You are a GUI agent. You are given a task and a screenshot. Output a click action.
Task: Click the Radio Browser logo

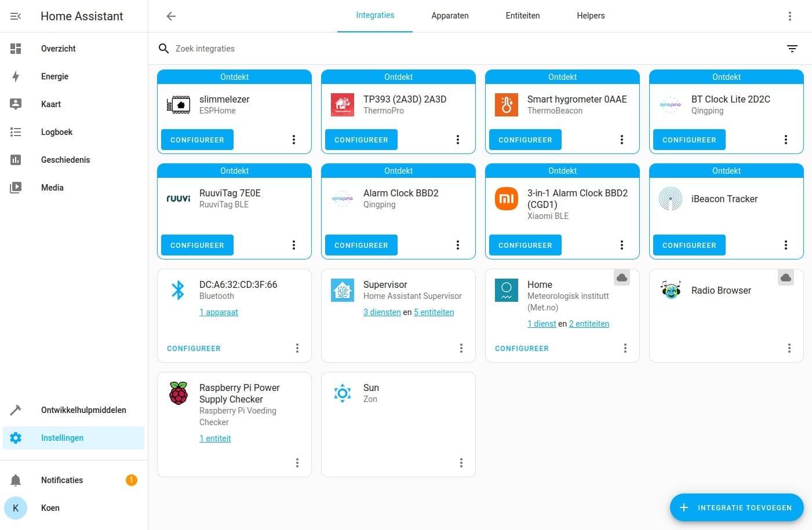click(x=671, y=289)
